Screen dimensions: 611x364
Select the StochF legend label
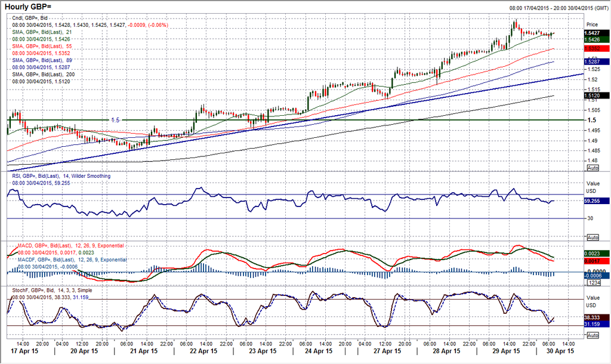click(53, 291)
